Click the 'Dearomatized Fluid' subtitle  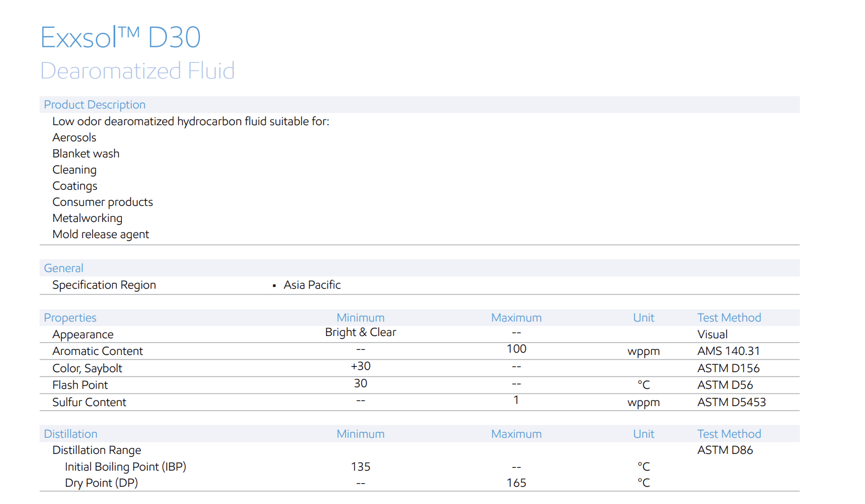[x=137, y=71]
